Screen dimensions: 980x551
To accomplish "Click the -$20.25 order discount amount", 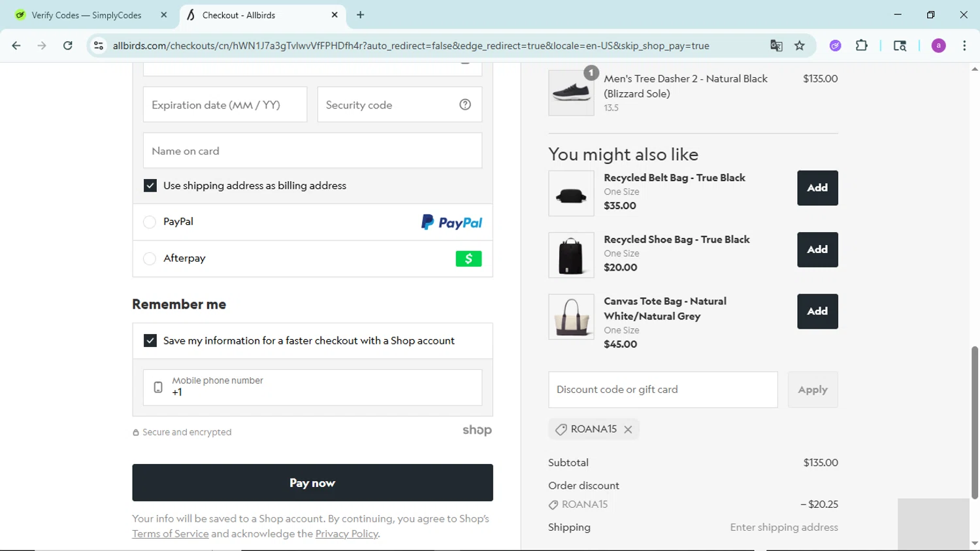I will click(x=819, y=505).
